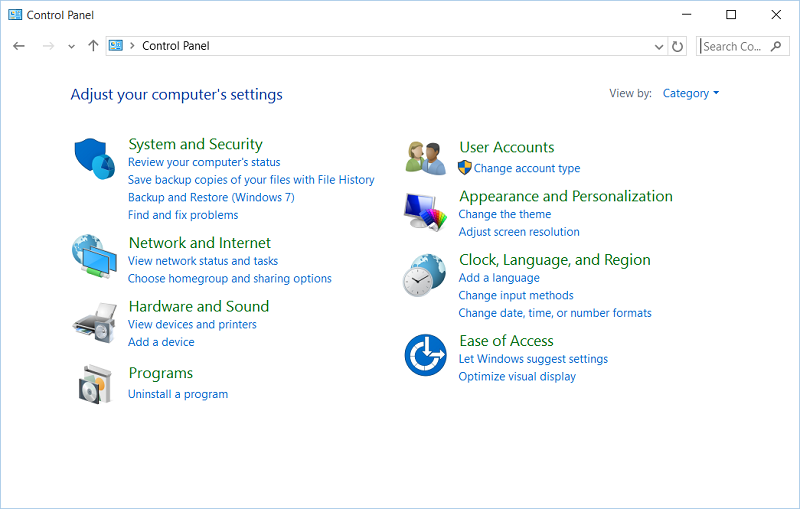800x509 pixels.
Task: Go up one level with the up arrow
Action: 93,46
